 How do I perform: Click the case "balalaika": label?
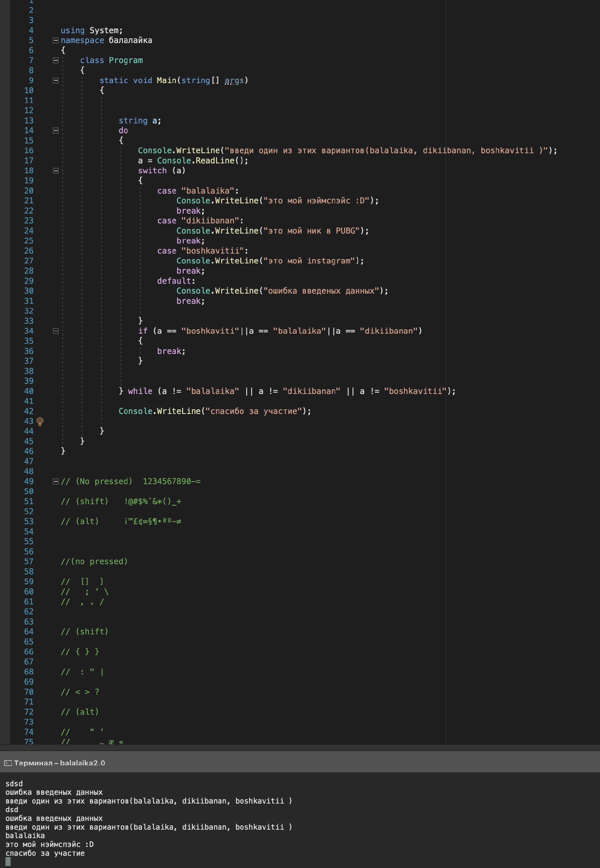198,191
